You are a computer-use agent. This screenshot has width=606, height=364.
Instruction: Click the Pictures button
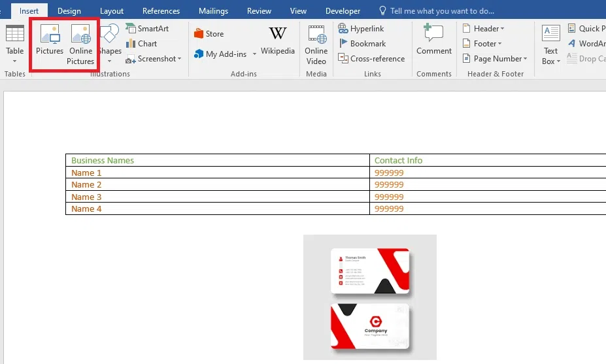tap(50, 39)
